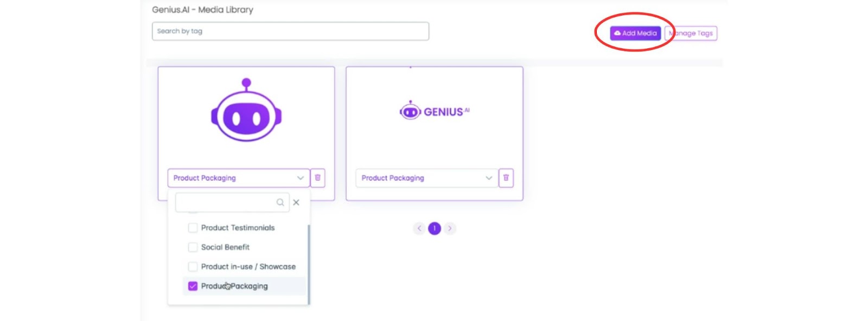Screen dimensions: 868x321
Task: Check the Product Testimonials tag
Action: [x=193, y=228]
